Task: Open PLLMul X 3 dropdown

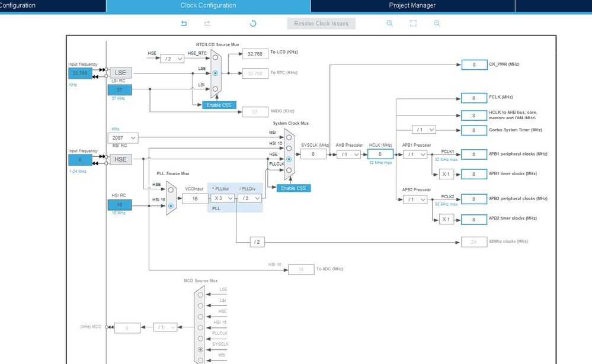Action: pyautogui.click(x=222, y=198)
